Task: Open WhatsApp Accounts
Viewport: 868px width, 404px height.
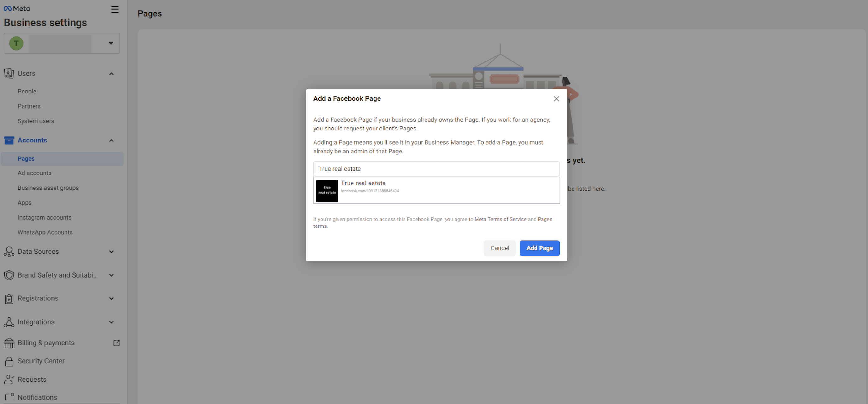Action: 45,232
